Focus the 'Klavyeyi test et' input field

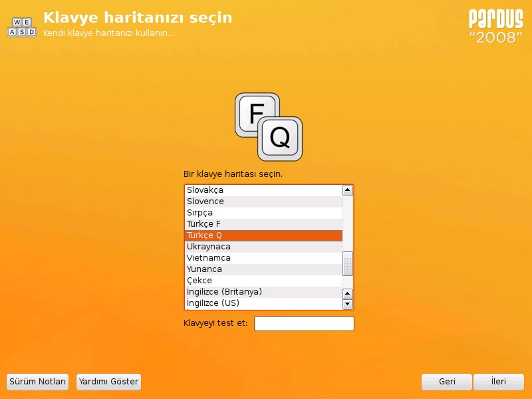coord(304,323)
